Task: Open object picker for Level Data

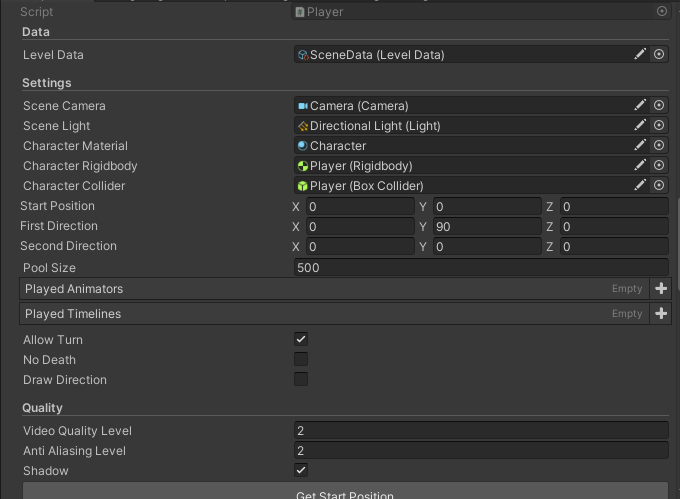Action: coord(659,54)
